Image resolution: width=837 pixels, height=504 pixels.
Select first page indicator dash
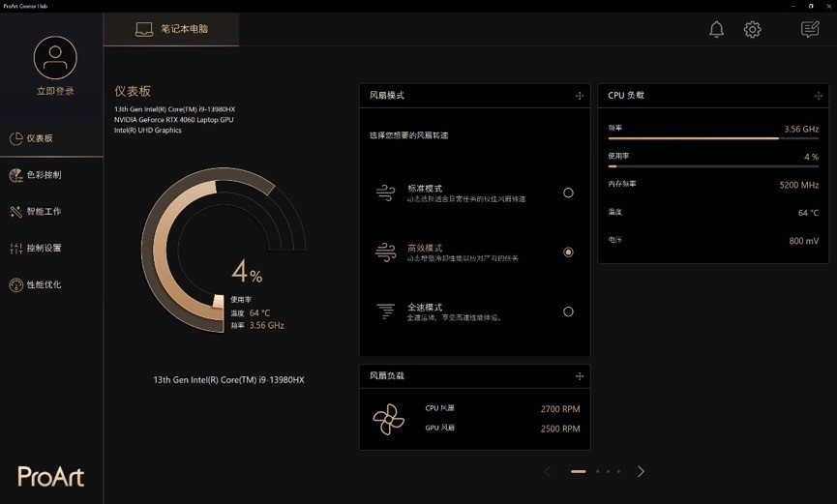pyautogui.click(x=578, y=471)
